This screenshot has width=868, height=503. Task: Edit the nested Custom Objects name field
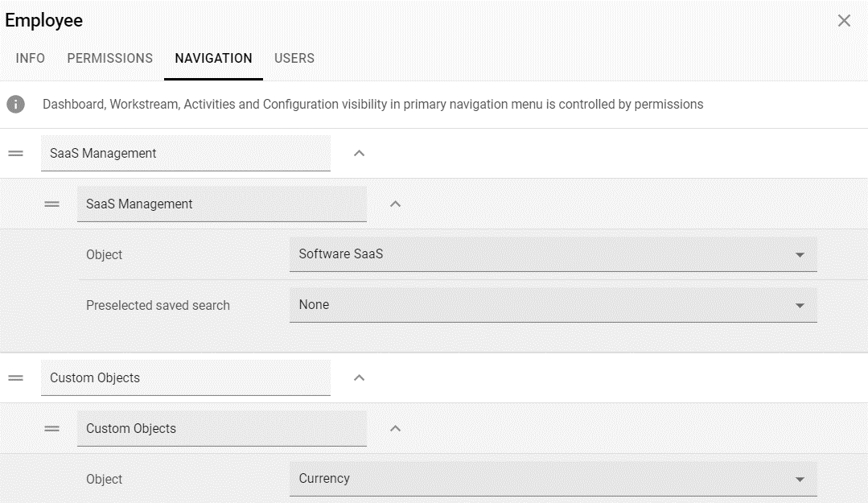221,429
